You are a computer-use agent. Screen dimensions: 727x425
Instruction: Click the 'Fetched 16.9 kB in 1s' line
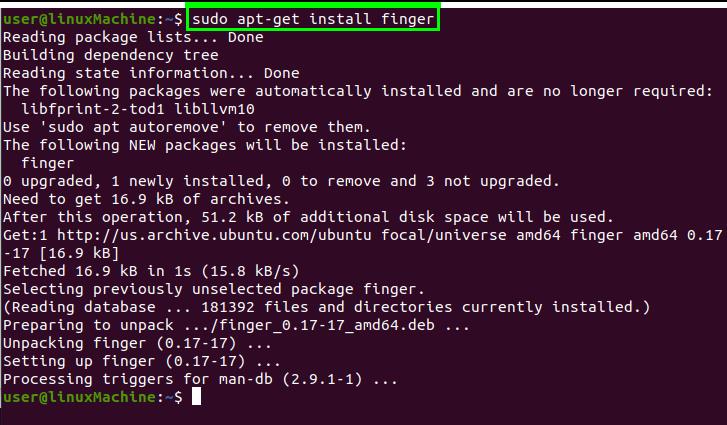point(151,271)
